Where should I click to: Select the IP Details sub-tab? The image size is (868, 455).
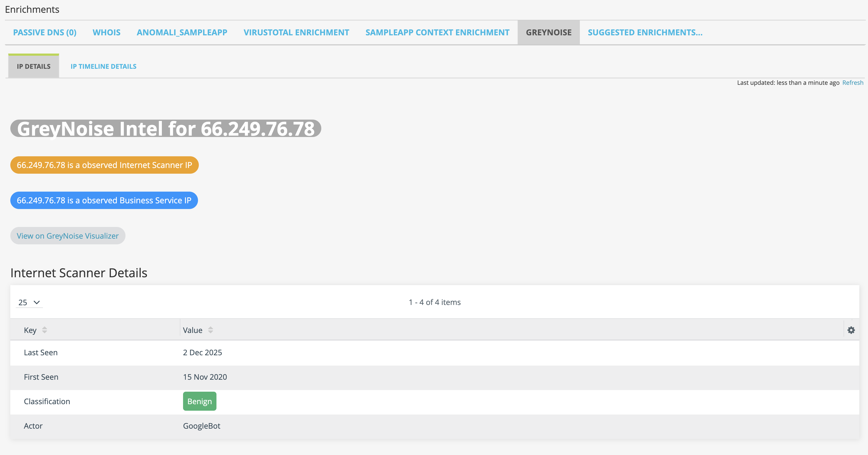34,66
